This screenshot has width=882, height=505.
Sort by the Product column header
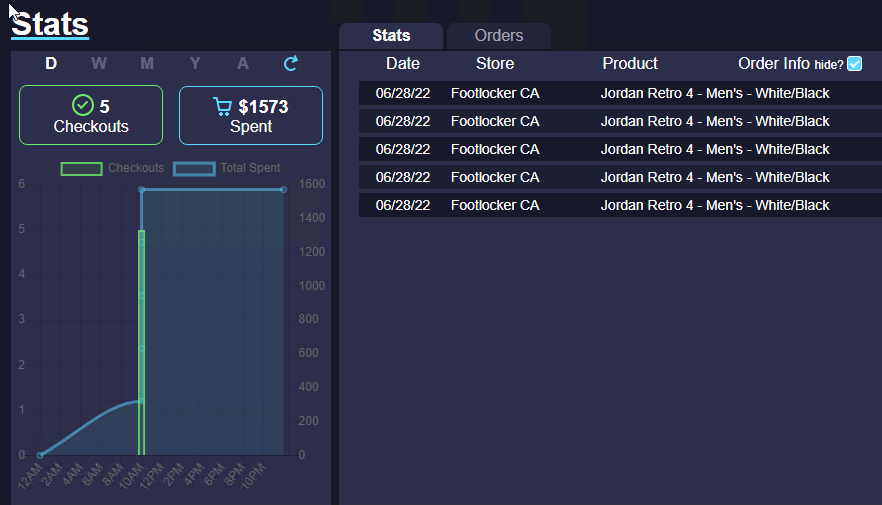pyautogui.click(x=630, y=64)
